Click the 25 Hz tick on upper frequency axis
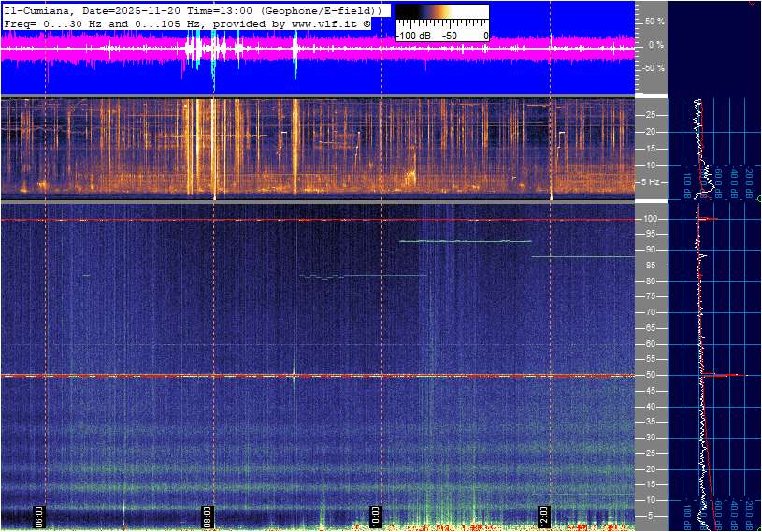 point(651,115)
